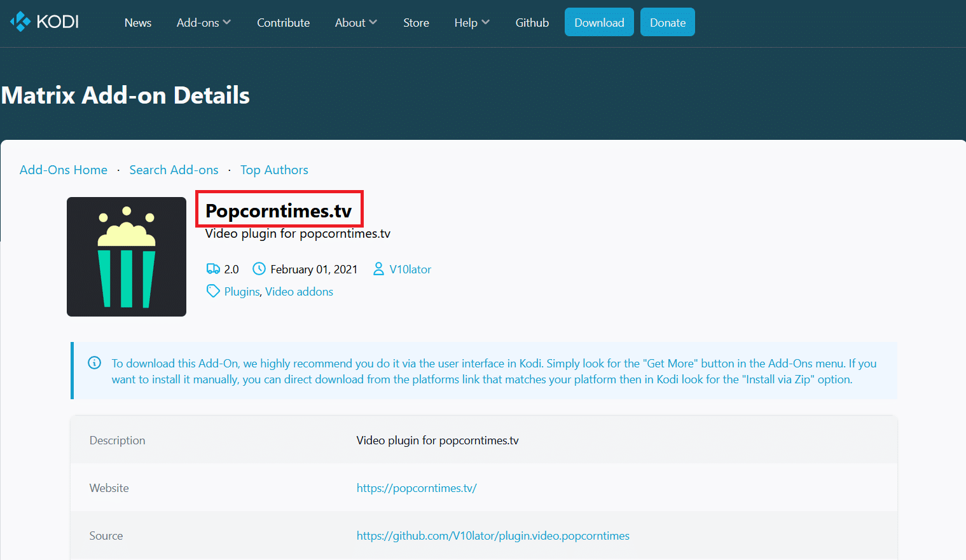The height and width of the screenshot is (560, 966).
Task: Click the clock icon beside February 01, 2021
Action: [x=259, y=269]
